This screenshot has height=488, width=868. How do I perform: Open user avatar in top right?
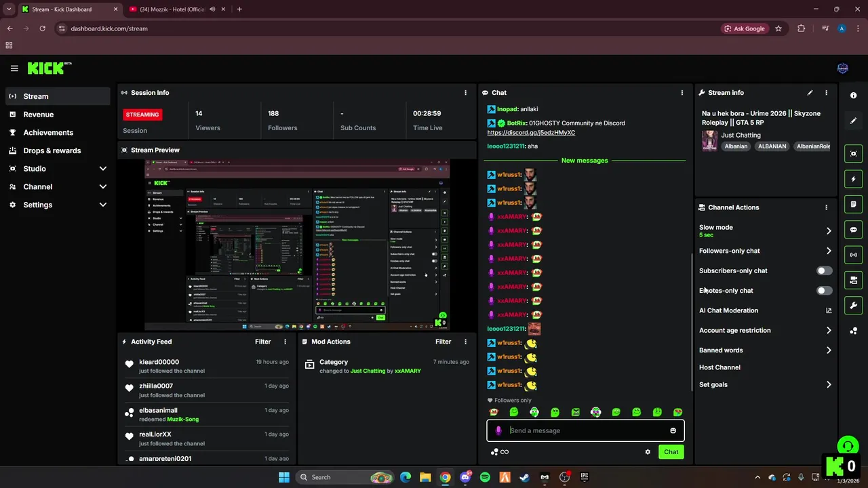tap(843, 68)
